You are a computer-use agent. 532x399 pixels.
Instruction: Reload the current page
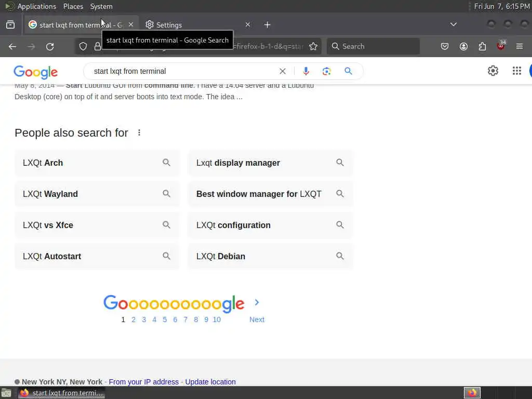[x=50, y=46]
